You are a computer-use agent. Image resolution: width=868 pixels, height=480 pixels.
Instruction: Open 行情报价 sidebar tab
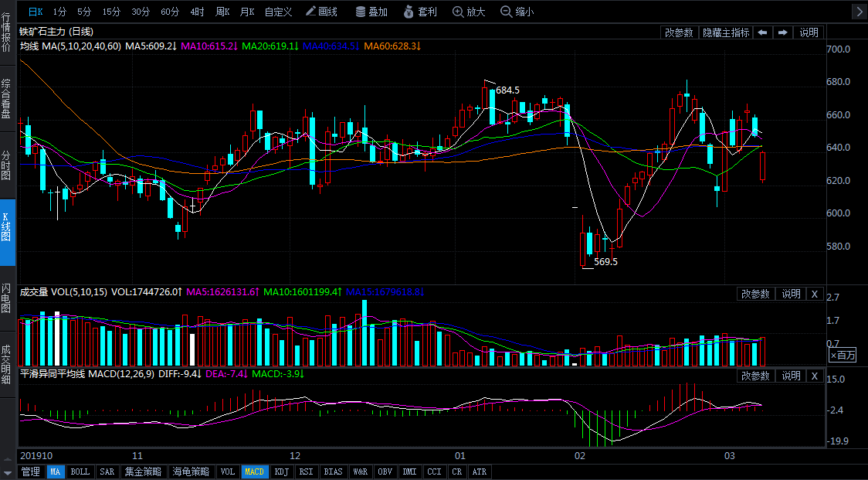click(x=6, y=32)
